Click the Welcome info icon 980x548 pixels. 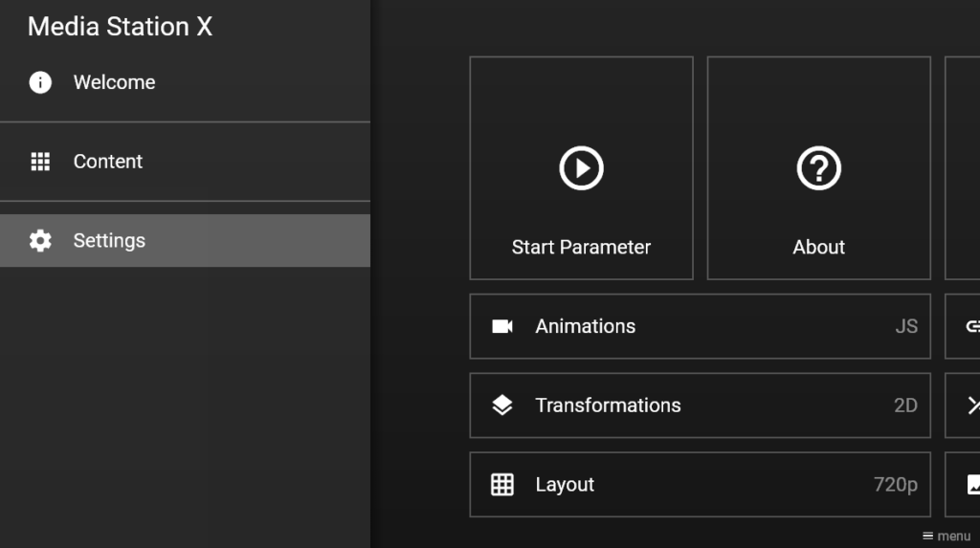coord(40,82)
